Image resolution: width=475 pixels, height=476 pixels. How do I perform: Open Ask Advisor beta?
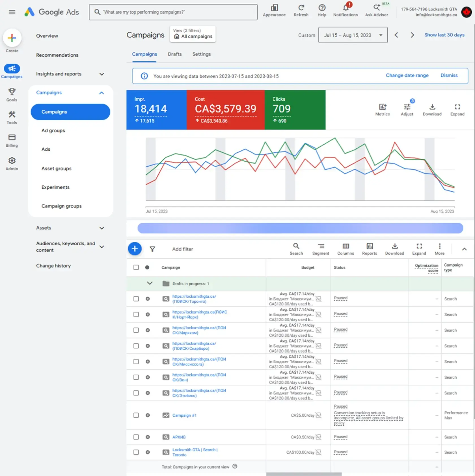[x=376, y=10]
